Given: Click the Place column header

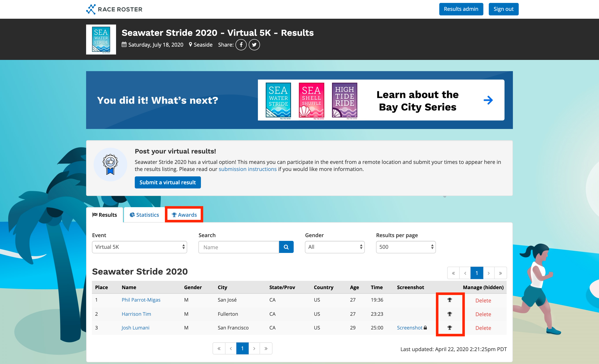Looking at the screenshot, I should click(x=101, y=287).
